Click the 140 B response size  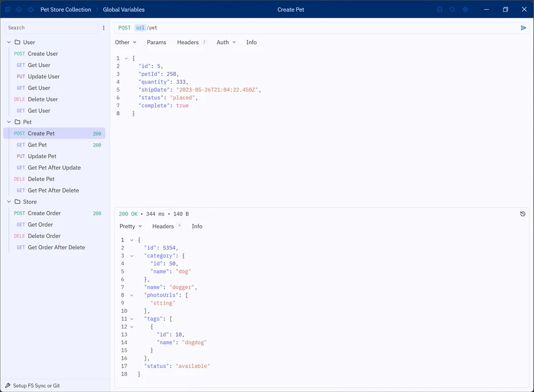point(181,214)
